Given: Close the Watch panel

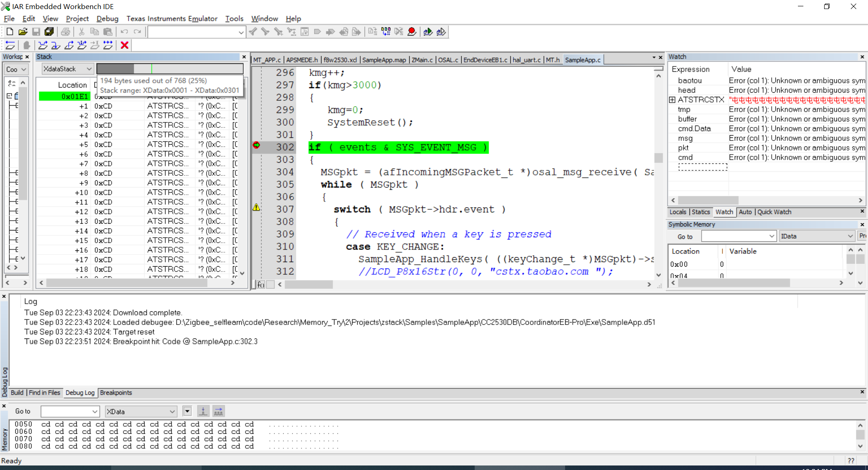Looking at the screenshot, I should click(862, 56).
